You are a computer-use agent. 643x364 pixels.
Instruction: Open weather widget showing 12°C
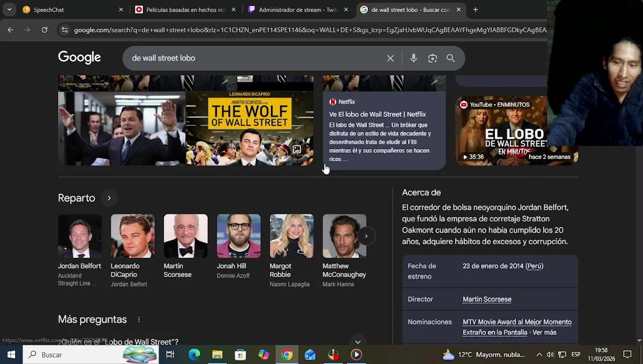pos(485,354)
